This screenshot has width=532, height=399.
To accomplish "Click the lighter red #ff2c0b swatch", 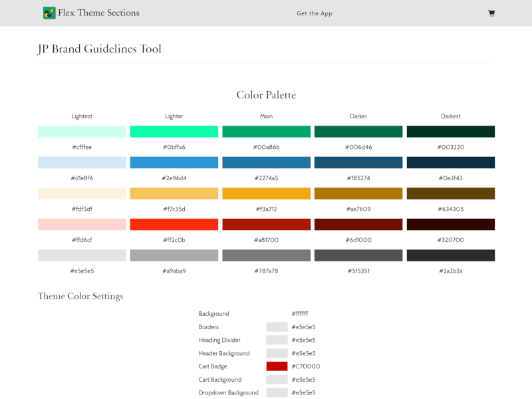I will point(174,225).
